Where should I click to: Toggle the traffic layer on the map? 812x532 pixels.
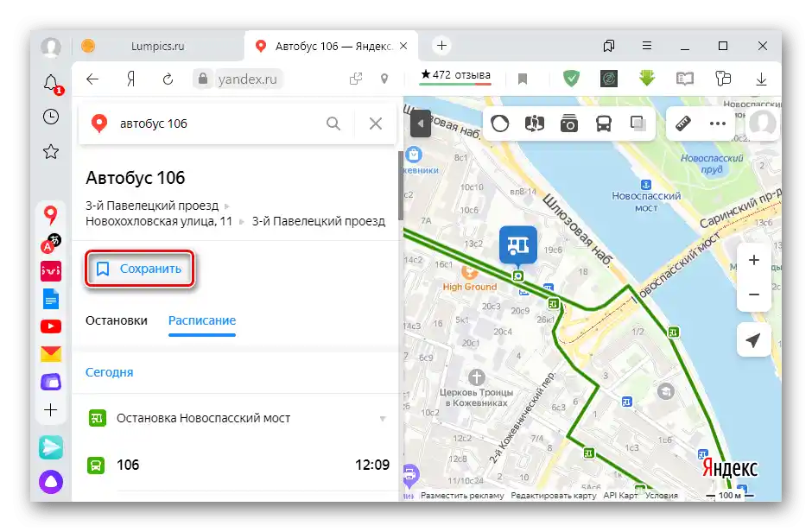click(499, 123)
